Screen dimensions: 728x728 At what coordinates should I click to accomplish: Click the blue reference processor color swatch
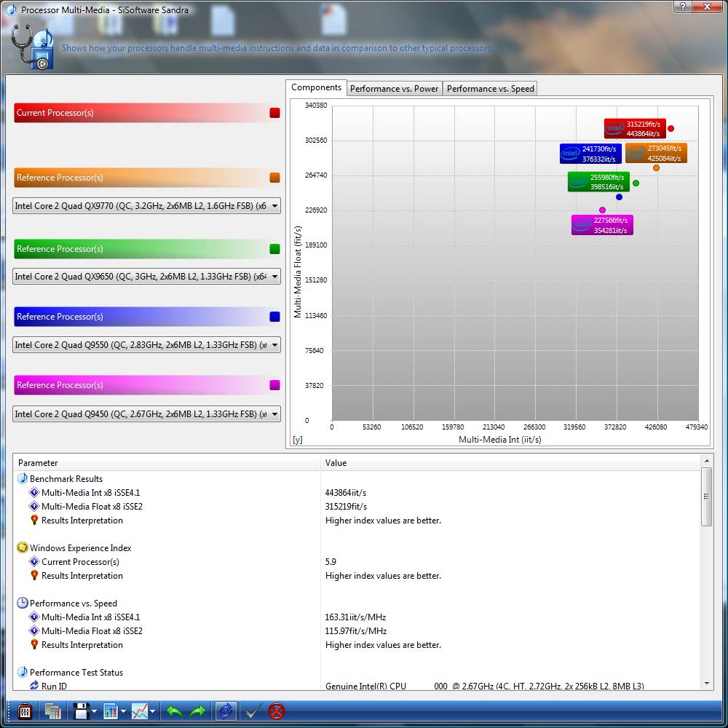pos(275,317)
